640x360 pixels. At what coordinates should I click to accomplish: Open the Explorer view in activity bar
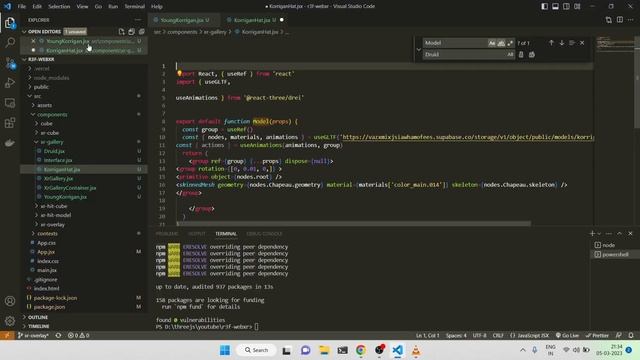tap(10, 23)
